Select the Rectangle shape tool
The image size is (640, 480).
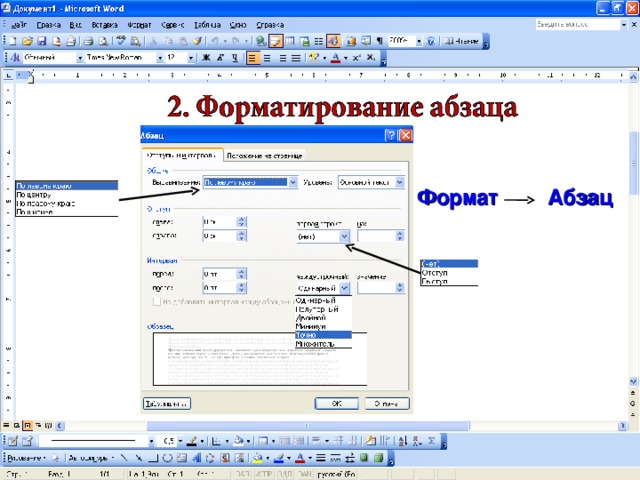pyautogui.click(x=153, y=458)
